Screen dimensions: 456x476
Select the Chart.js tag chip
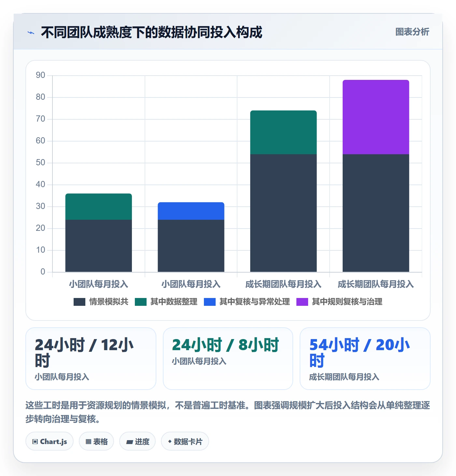click(x=50, y=441)
